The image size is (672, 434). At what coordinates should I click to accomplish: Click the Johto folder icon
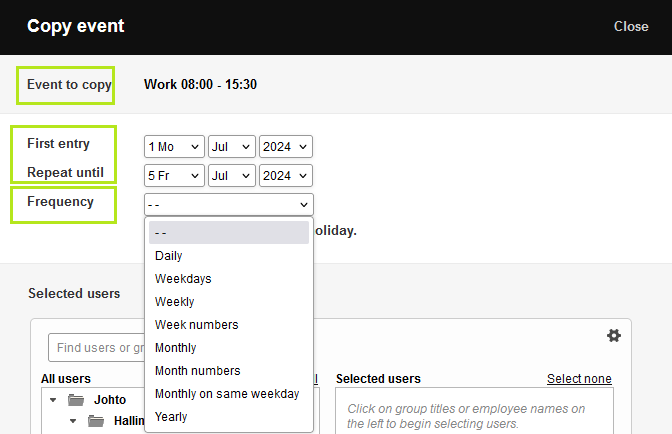pos(76,400)
